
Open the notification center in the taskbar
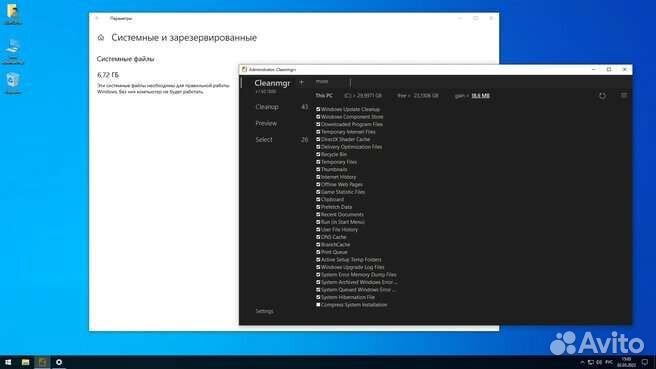pos(645,362)
